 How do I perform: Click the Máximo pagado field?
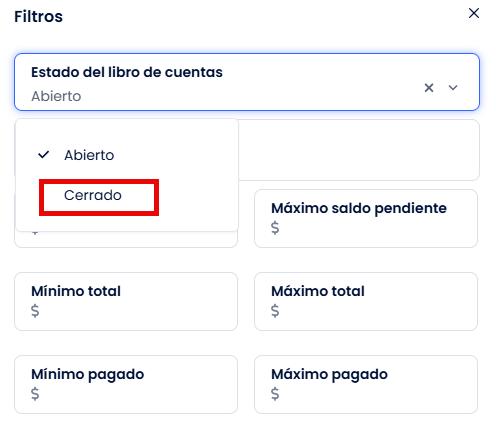pos(366,385)
